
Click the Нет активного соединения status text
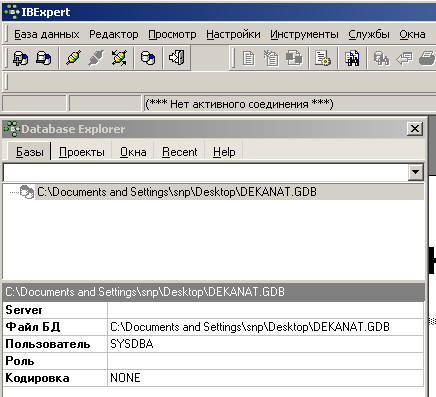tap(239, 104)
